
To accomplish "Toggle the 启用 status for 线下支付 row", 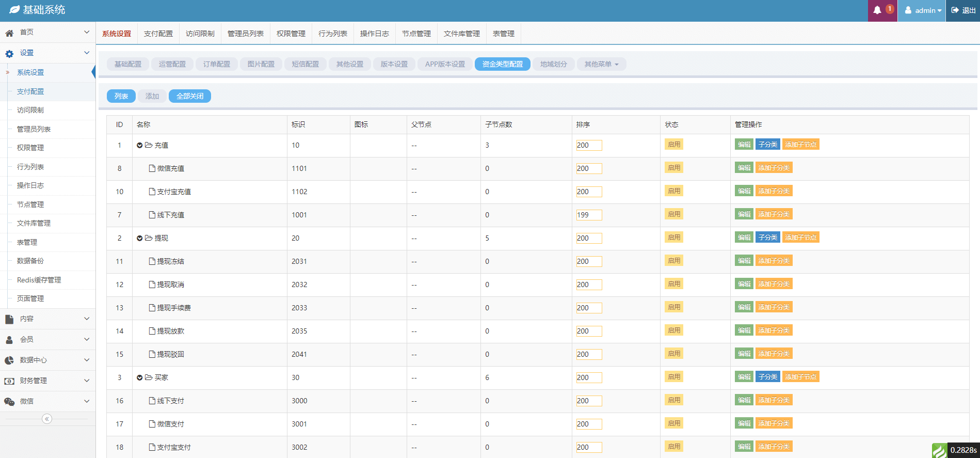I will point(673,400).
